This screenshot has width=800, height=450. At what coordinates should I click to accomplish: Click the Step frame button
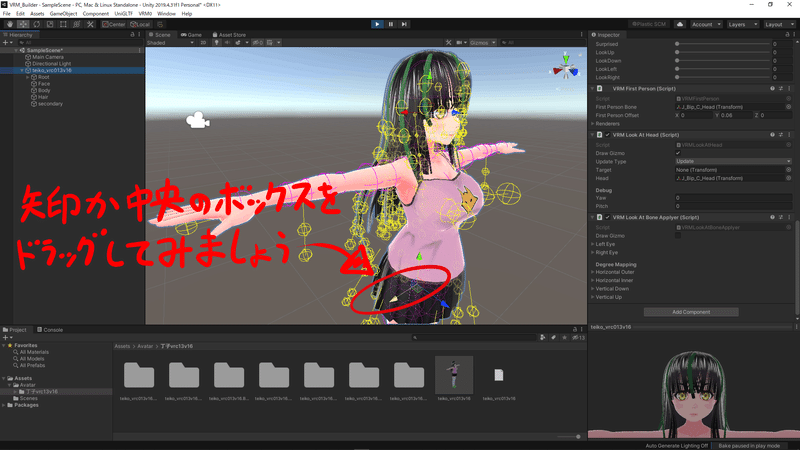click(404, 24)
